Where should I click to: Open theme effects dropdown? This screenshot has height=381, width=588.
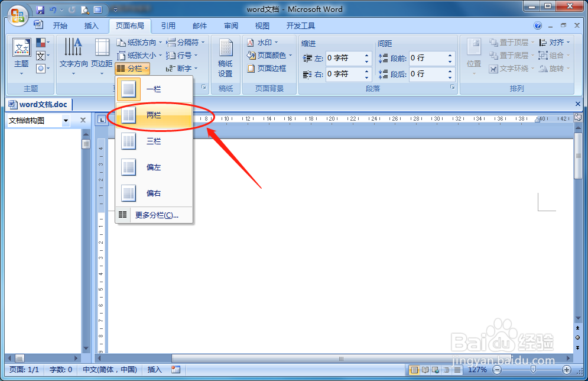point(43,68)
